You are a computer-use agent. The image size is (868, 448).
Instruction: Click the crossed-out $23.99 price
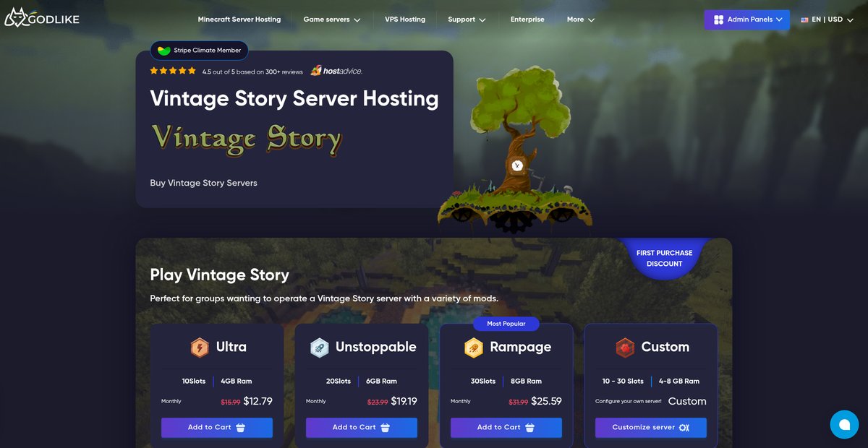tap(378, 402)
